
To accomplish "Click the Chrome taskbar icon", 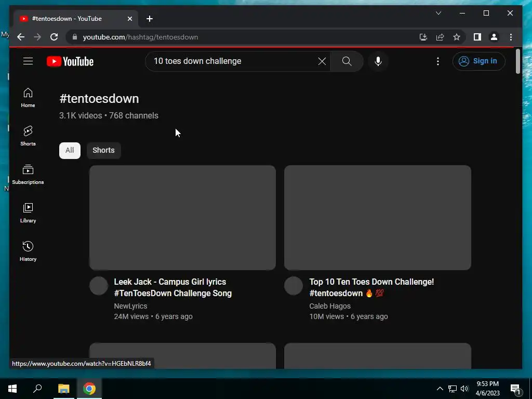I will (x=89, y=389).
